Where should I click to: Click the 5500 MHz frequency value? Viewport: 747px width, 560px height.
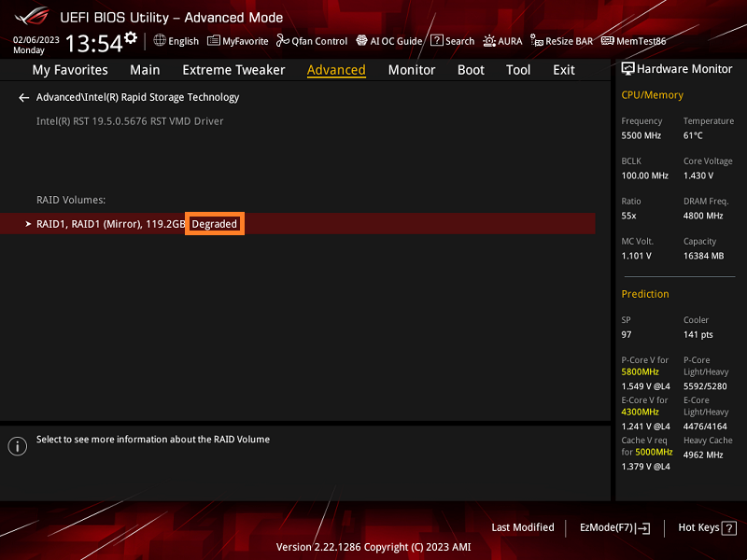click(641, 135)
